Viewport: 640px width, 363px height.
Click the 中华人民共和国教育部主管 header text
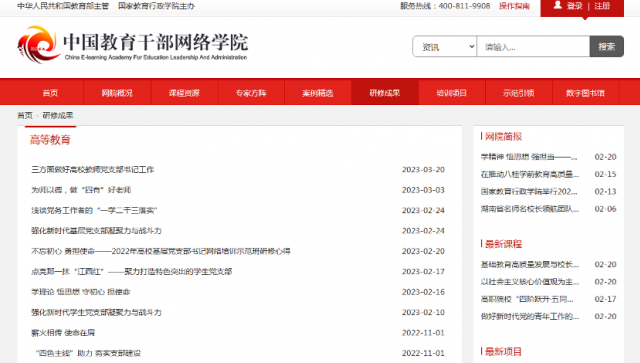63,6
